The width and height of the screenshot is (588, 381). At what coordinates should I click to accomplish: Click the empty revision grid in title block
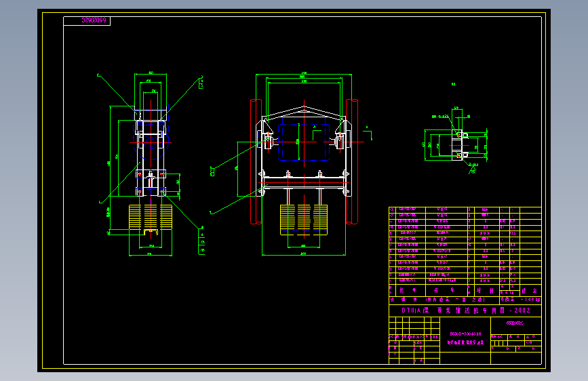414,325
